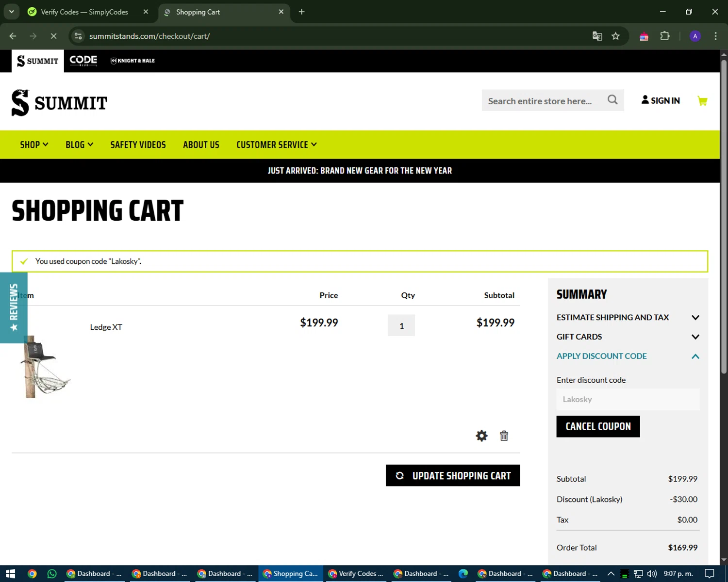Open the tab search dropdown in Chrome
Image resolution: width=728 pixels, height=582 pixels.
(11, 12)
